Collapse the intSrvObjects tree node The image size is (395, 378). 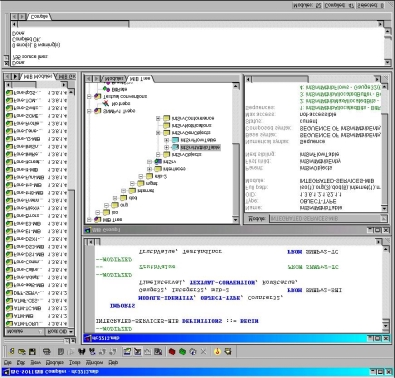158,154
